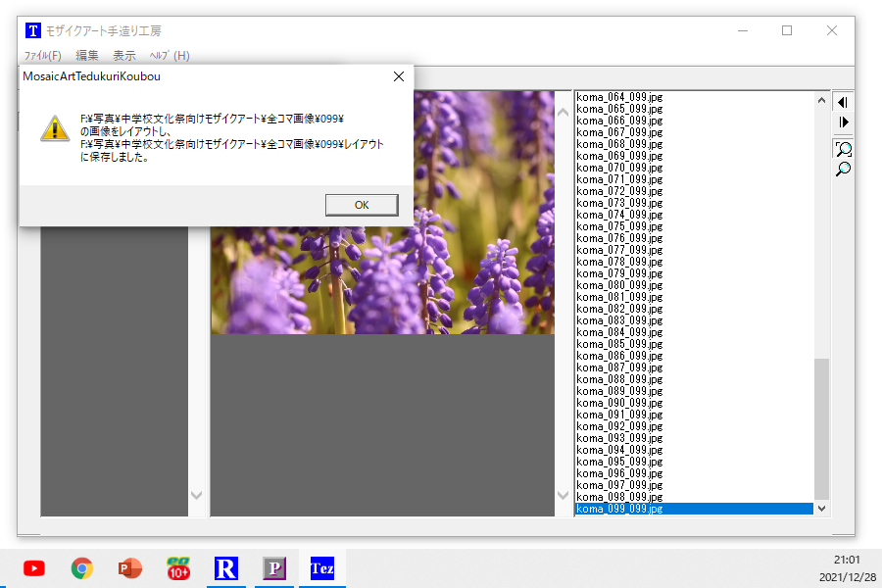This screenshot has width=882, height=588.
Task: Open the 10+ app on taskbar
Action: coord(178,568)
